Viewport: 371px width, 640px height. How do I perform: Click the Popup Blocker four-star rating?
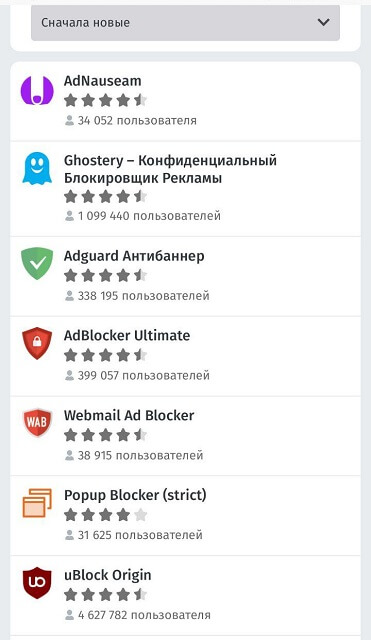[105, 515]
